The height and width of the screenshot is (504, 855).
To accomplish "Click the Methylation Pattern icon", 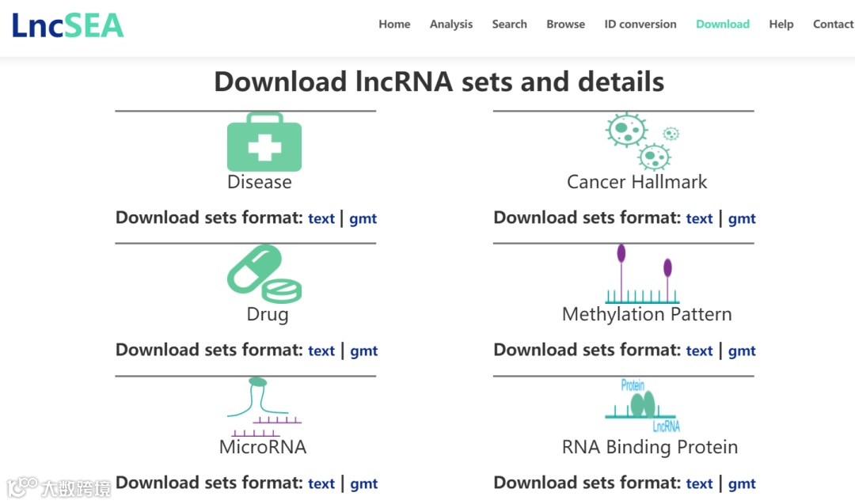I will point(643,275).
